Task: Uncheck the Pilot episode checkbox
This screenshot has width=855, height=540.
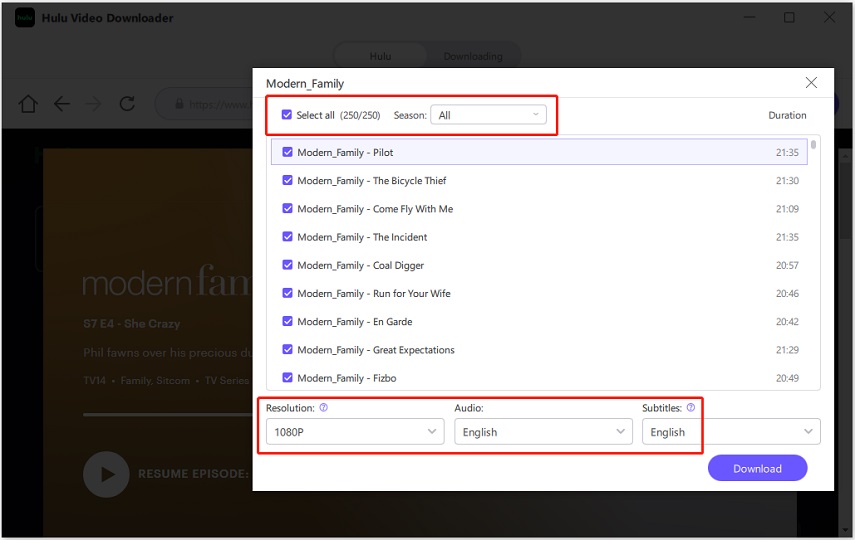Action: [x=287, y=152]
